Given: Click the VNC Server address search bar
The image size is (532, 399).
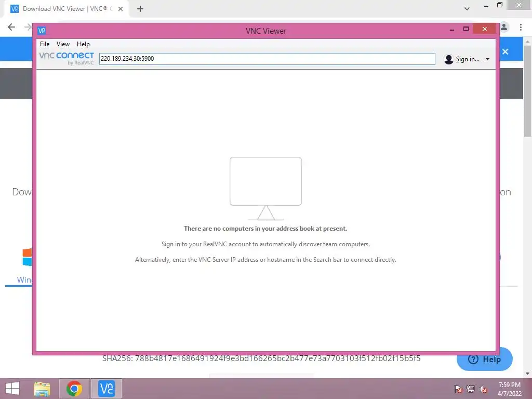Looking at the screenshot, I should pyautogui.click(x=267, y=59).
